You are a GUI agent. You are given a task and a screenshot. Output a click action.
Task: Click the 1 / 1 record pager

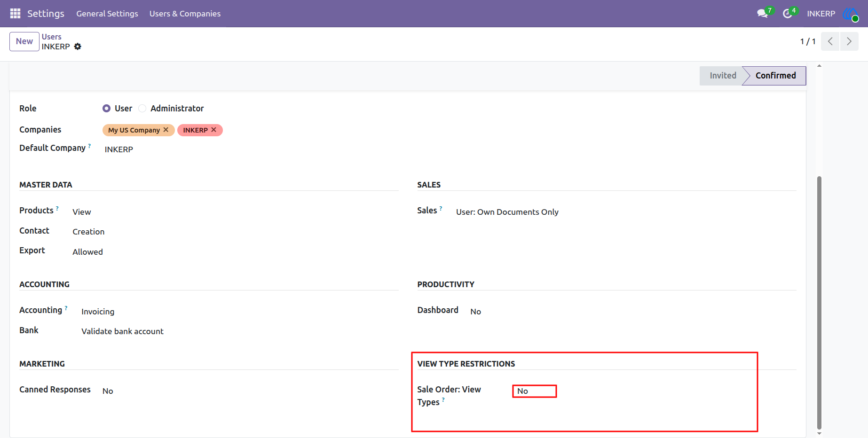(x=808, y=41)
